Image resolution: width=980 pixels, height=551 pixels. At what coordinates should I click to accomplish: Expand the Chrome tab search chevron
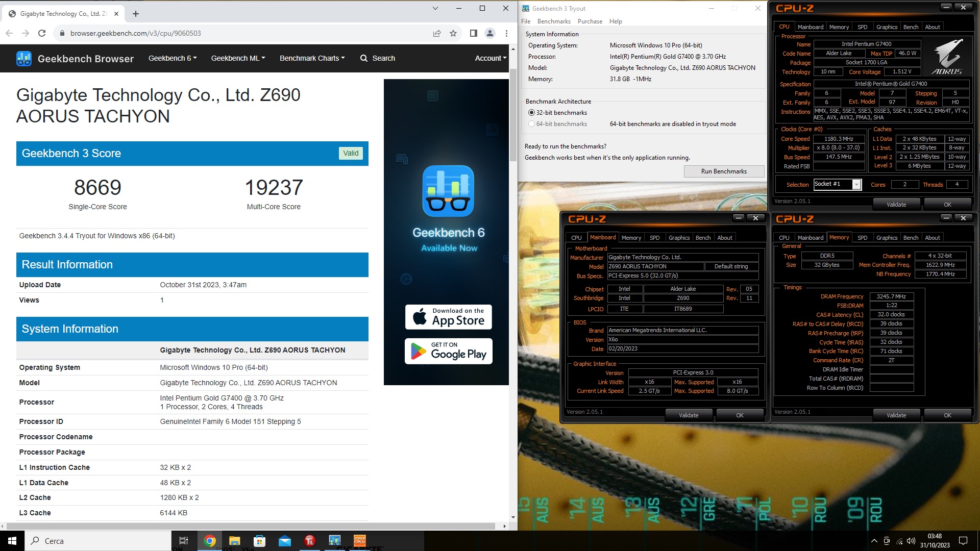435,8
